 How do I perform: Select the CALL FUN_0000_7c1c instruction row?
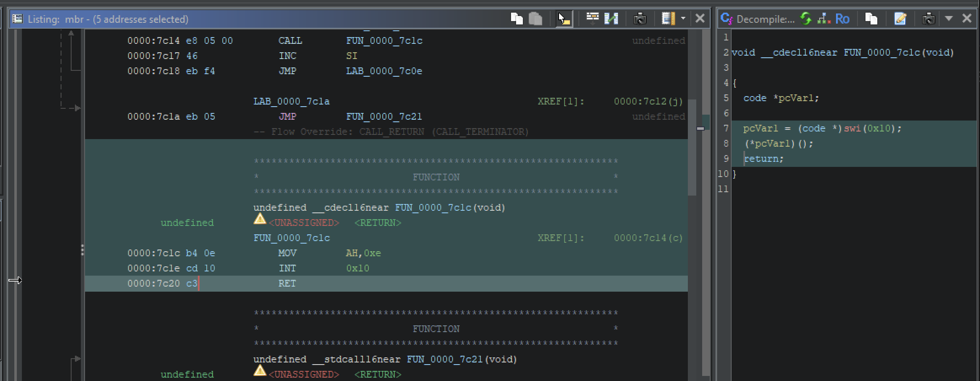pos(386,41)
